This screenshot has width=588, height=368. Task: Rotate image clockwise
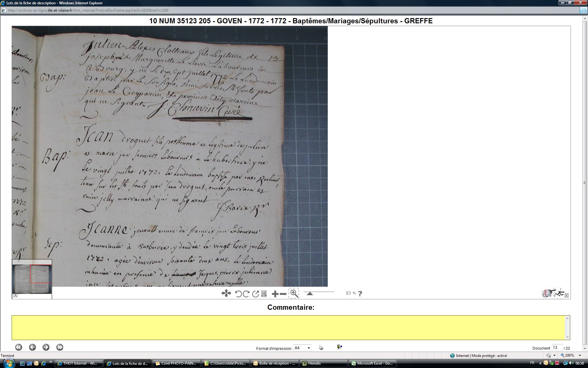click(246, 294)
